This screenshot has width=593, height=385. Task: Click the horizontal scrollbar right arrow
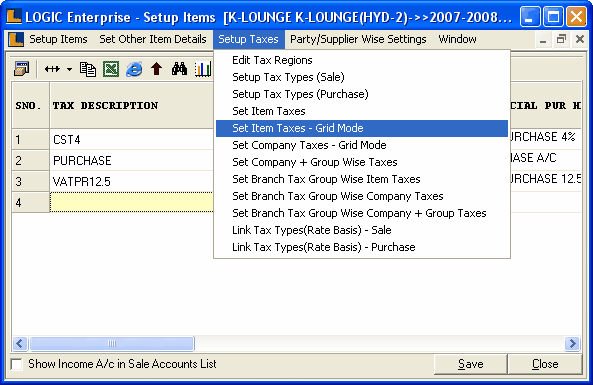(572, 343)
